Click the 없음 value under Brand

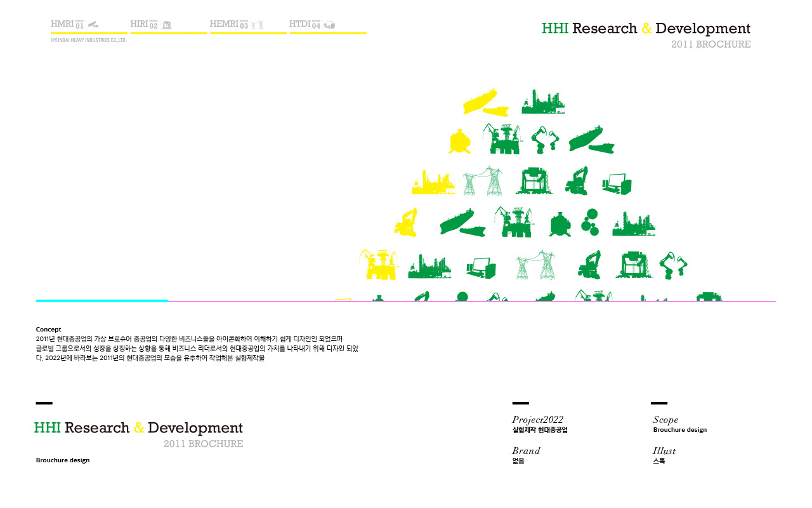518,461
